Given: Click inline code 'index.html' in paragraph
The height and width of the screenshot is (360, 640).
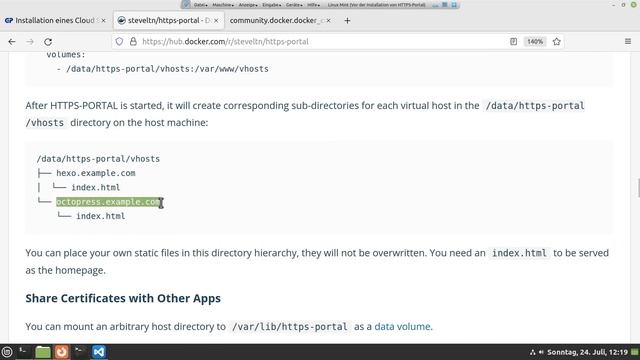Looking at the screenshot, I should 519,253.
